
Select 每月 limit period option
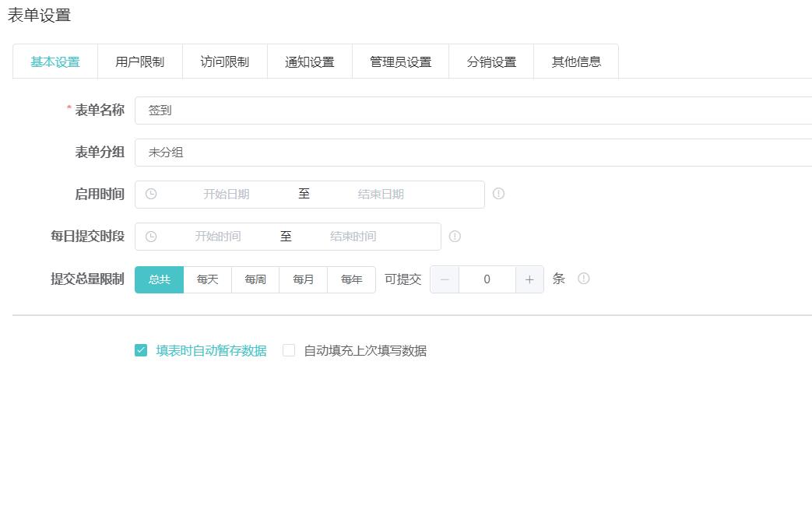(x=303, y=279)
